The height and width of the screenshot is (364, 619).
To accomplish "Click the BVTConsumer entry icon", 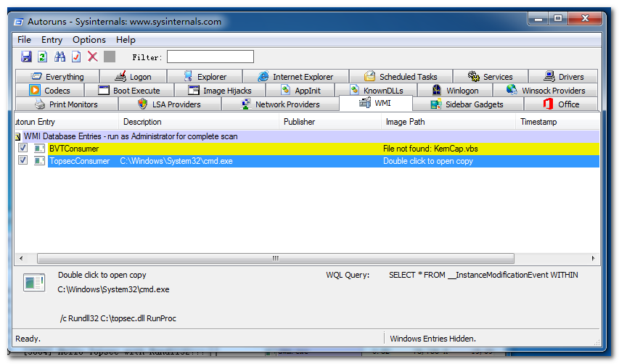I will [39, 148].
